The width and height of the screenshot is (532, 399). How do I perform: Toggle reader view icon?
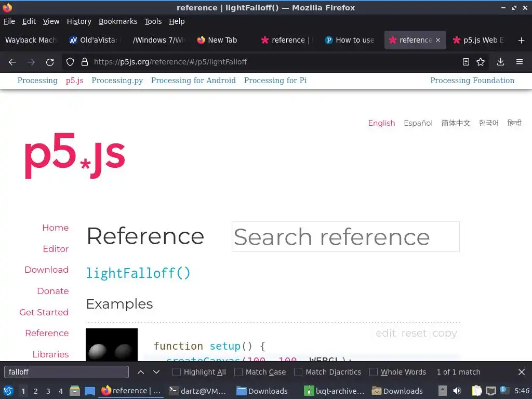(x=466, y=62)
